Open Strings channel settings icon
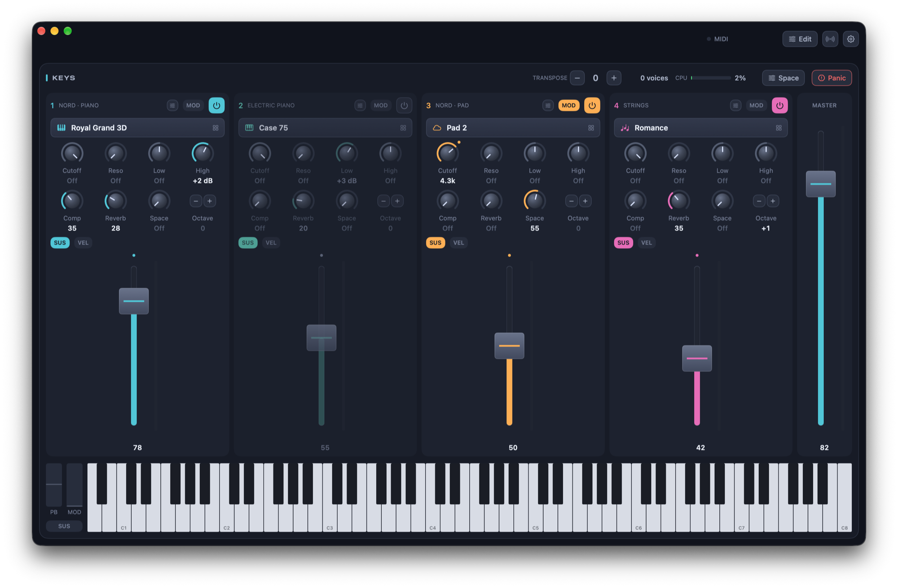898x588 pixels. point(735,105)
